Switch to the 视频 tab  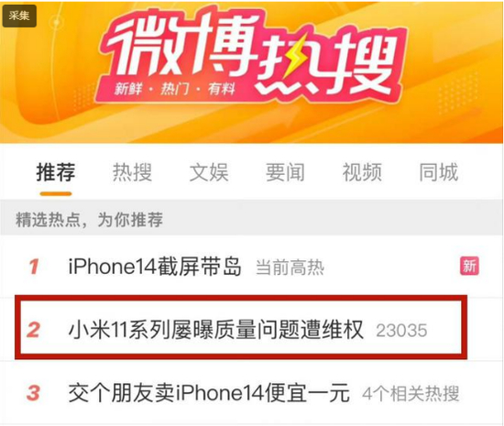click(x=362, y=172)
